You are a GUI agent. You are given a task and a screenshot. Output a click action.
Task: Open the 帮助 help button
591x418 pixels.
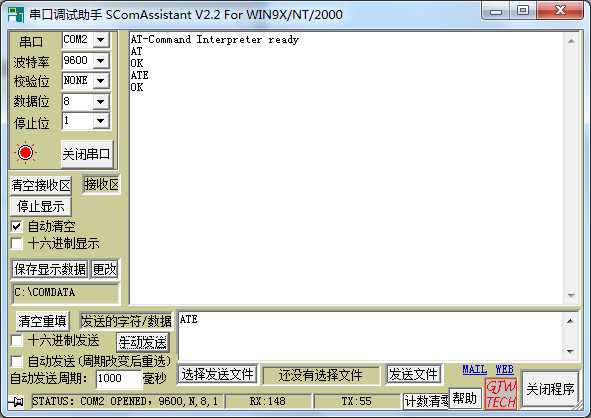pos(465,398)
